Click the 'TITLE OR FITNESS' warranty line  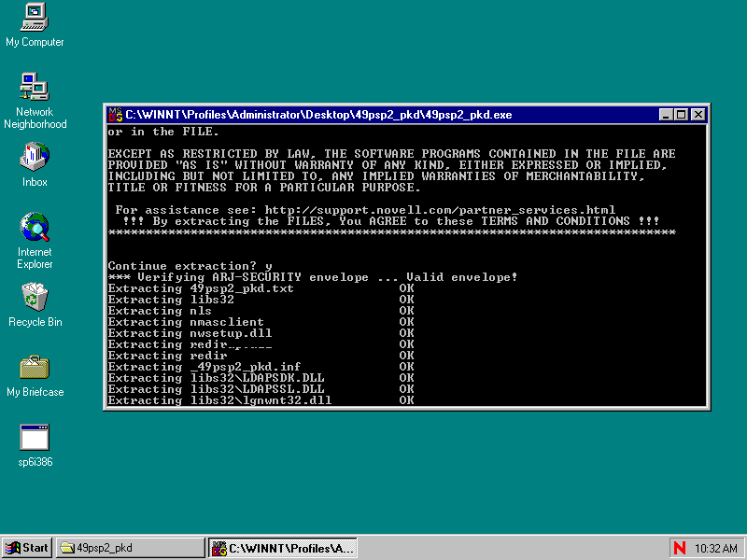(x=264, y=188)
